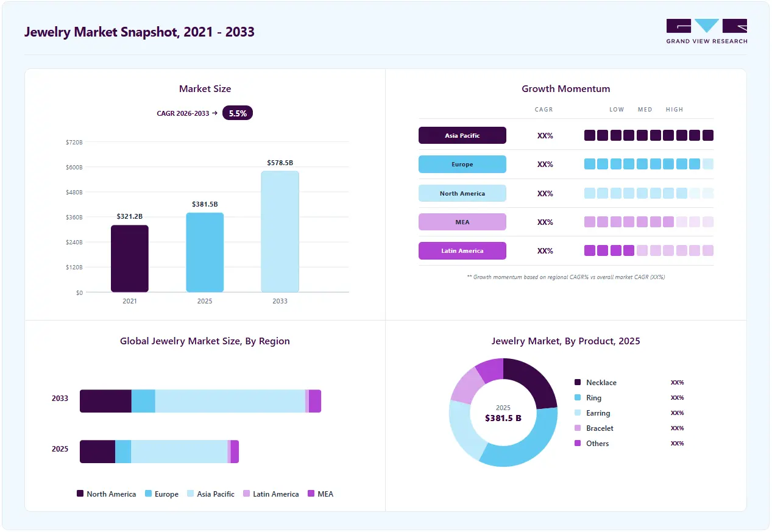This screenshot has height=532, width=772.
Task: Click the growth momentum footnote text
Action: [566, 277]
